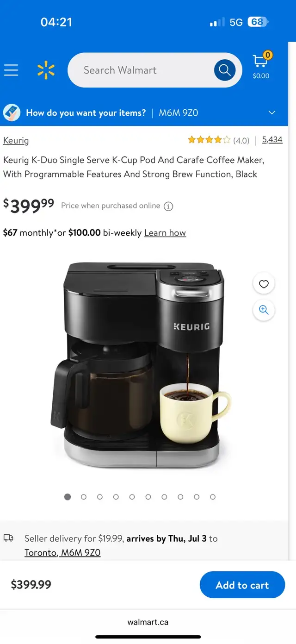Select the last image carousel dot

click(x=213, y=497)
